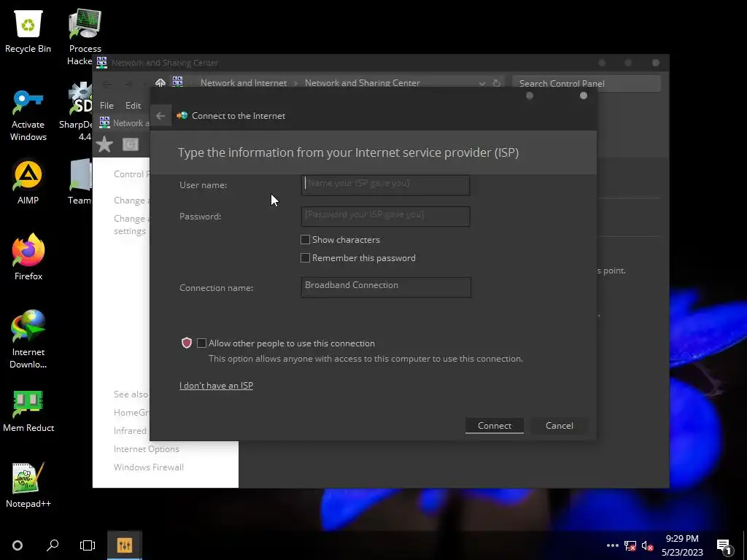This screenshot has height=560, width=747.
Task: Open Windows Firewall link in See also
Action: [x=149, y=467]
